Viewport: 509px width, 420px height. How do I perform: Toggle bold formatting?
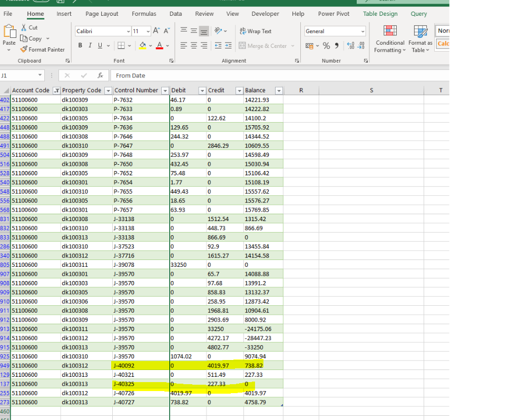point(81,46)
